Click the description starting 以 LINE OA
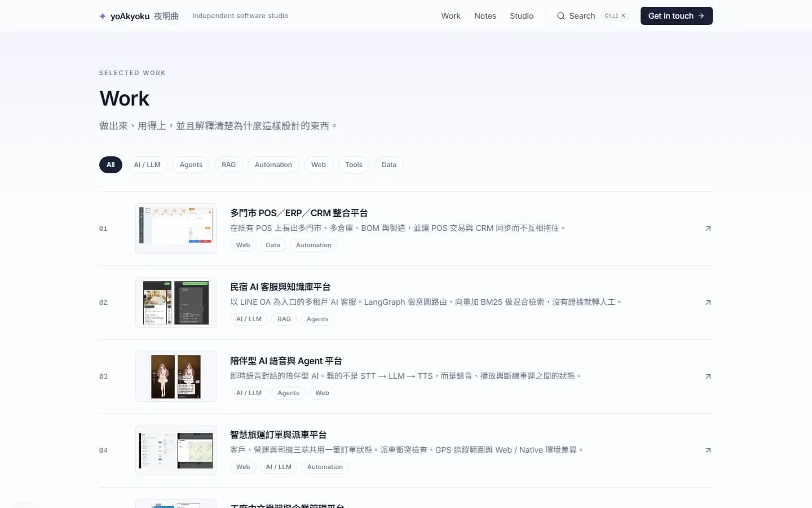 click(426, 302)
